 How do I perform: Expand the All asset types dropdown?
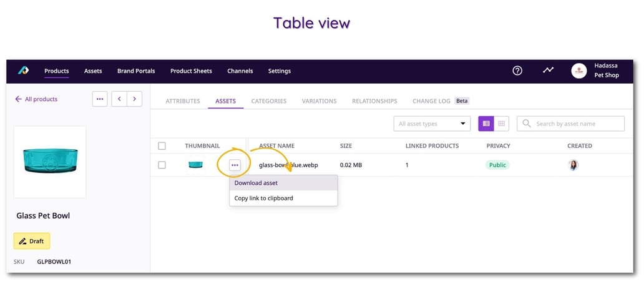[x=432, y=124]
